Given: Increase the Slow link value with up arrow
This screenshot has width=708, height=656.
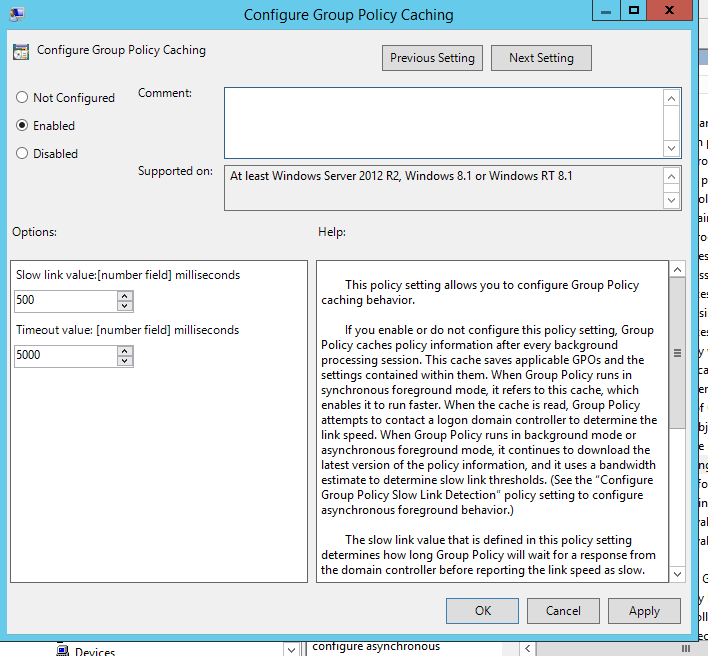Looking at the screenshot, I should 124,296.
